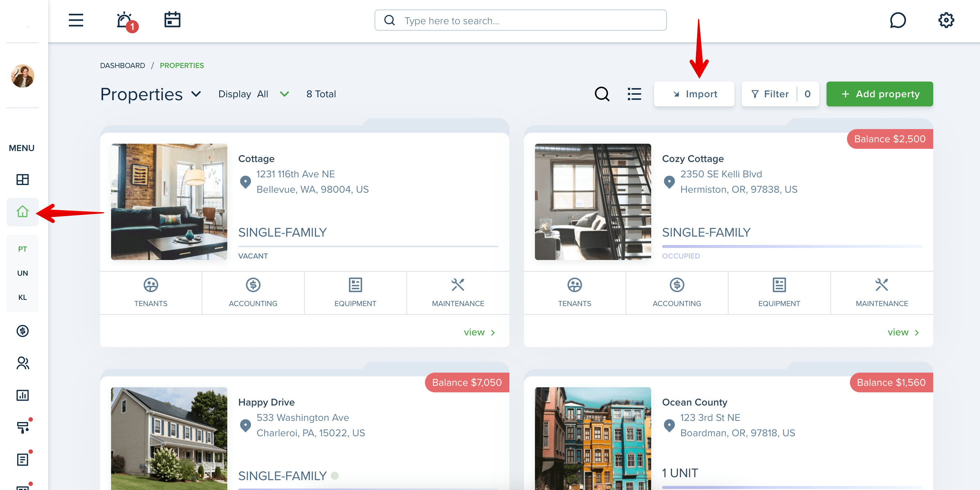Open the hamburger menu

pyautogui.click(x=76, y=20)
